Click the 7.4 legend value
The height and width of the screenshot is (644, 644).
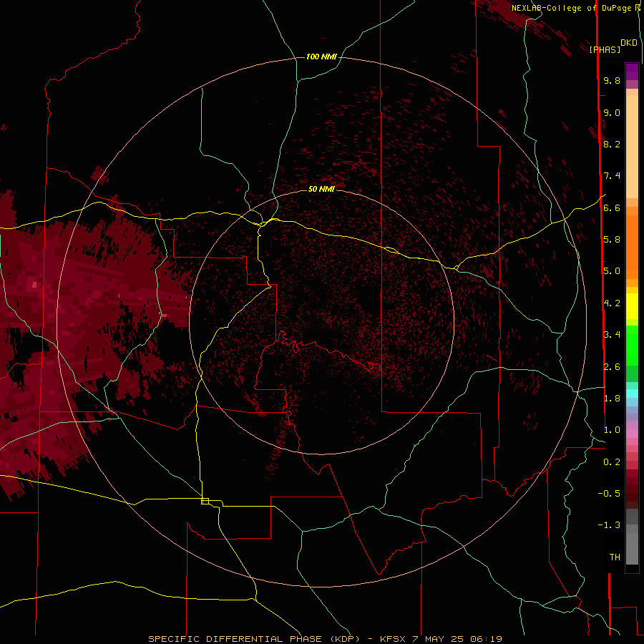pyautogui.click(x=612, y=176)
